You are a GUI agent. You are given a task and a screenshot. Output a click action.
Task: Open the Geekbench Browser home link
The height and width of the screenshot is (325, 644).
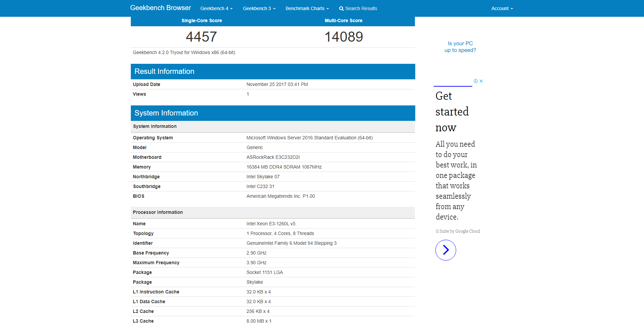pos(160,8)
